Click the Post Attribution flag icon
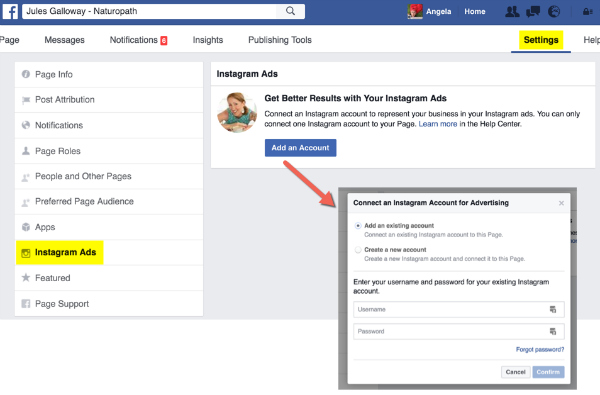This screenshot has width=600, height=395. click(x=26, y=100)
